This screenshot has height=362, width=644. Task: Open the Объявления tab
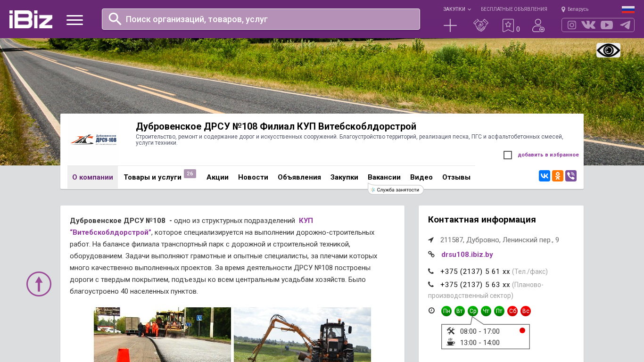299,177
